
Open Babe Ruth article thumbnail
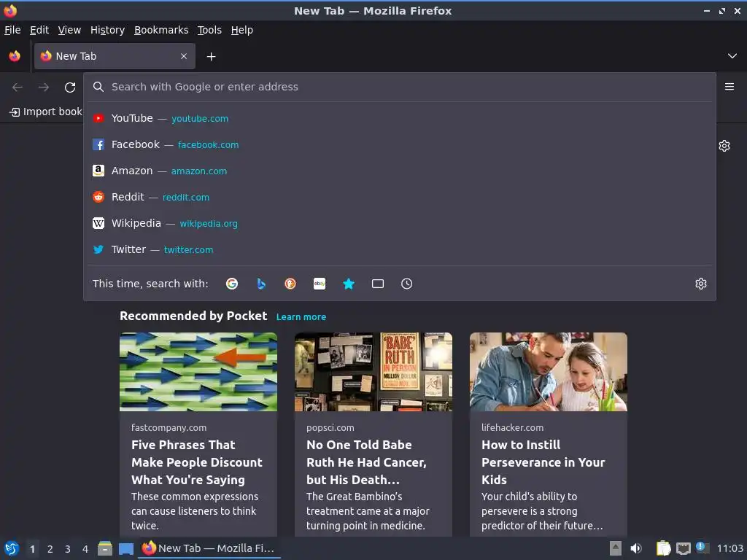pyautogui.click(x=373, y=372)
